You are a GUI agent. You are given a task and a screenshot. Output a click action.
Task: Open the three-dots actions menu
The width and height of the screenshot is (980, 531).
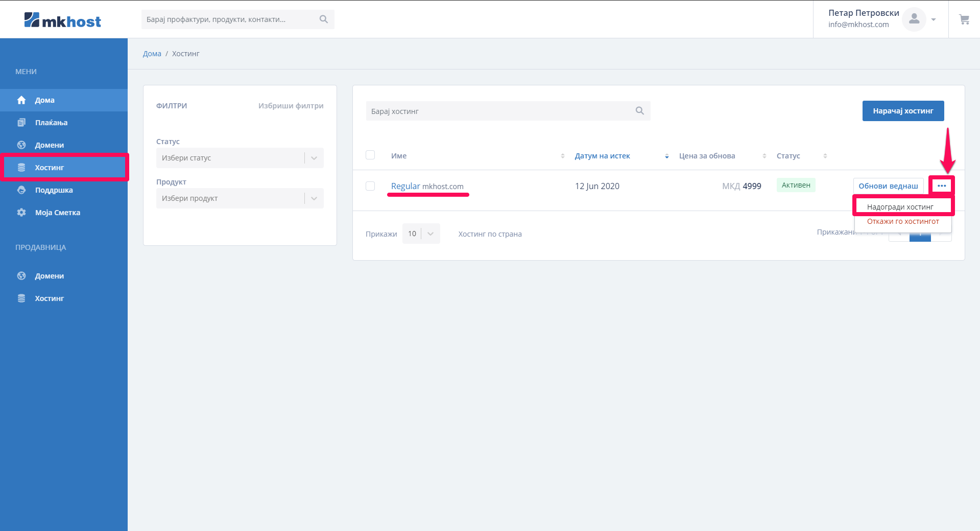click(942, 186)
